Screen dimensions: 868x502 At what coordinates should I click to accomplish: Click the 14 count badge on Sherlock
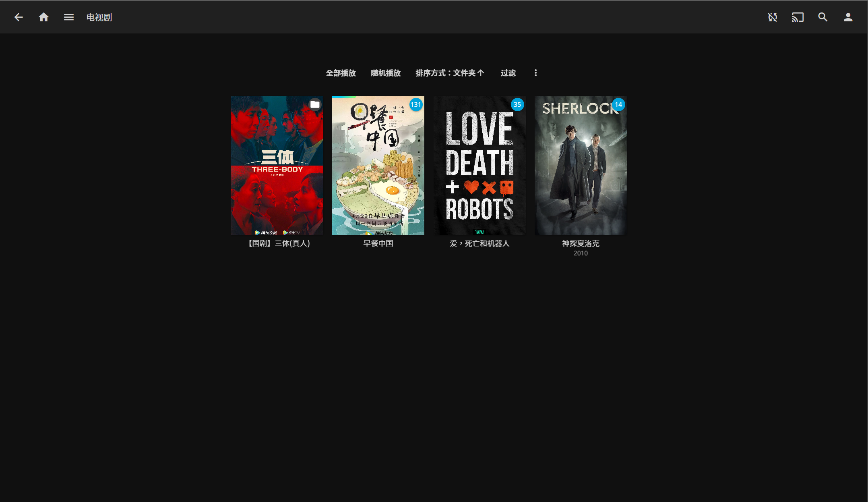(618, 105)
